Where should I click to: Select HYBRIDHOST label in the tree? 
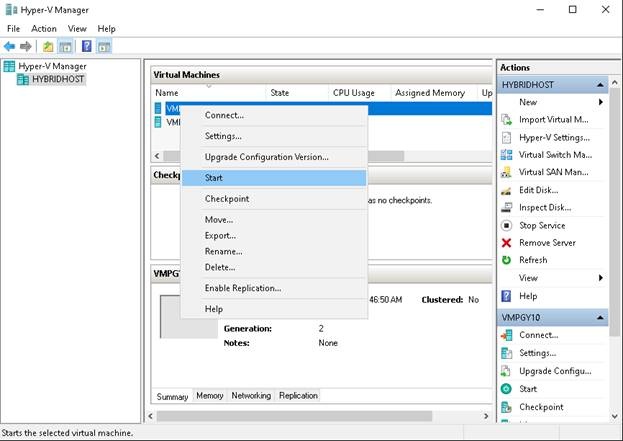pos(58,79)
